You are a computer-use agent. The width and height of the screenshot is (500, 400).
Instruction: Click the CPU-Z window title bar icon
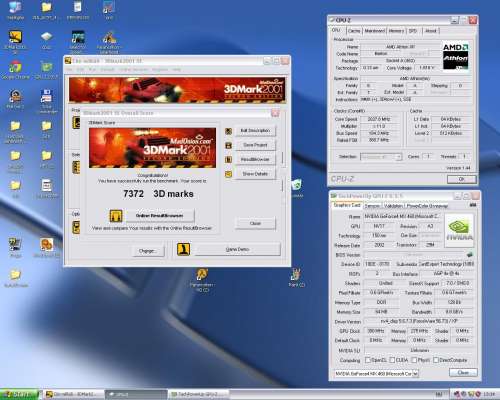pyautogui.click(x=332, y=20)
